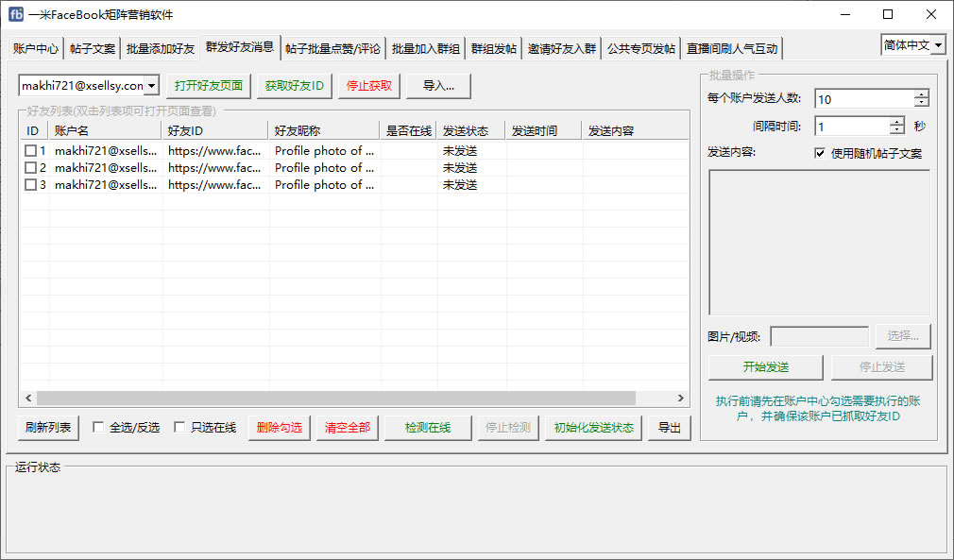Increase 间隔时间 with the up arrow
Viewport: 954px width, 560px height.
896,122
